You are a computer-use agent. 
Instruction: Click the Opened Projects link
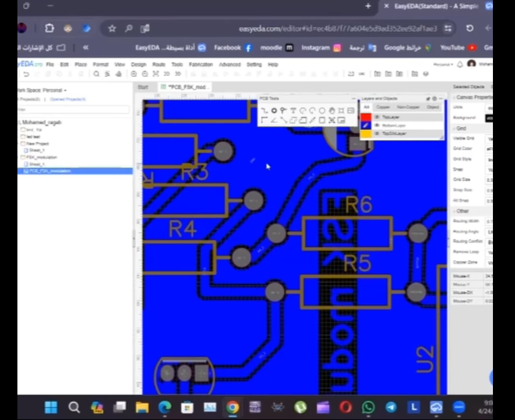[x=68, y=99]
